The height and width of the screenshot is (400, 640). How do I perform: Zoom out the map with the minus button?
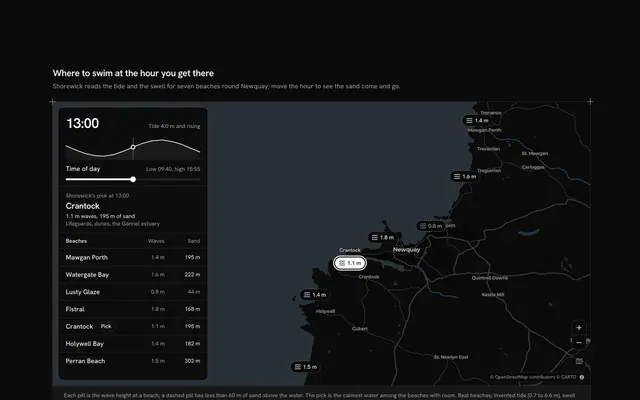coord(579,342)
